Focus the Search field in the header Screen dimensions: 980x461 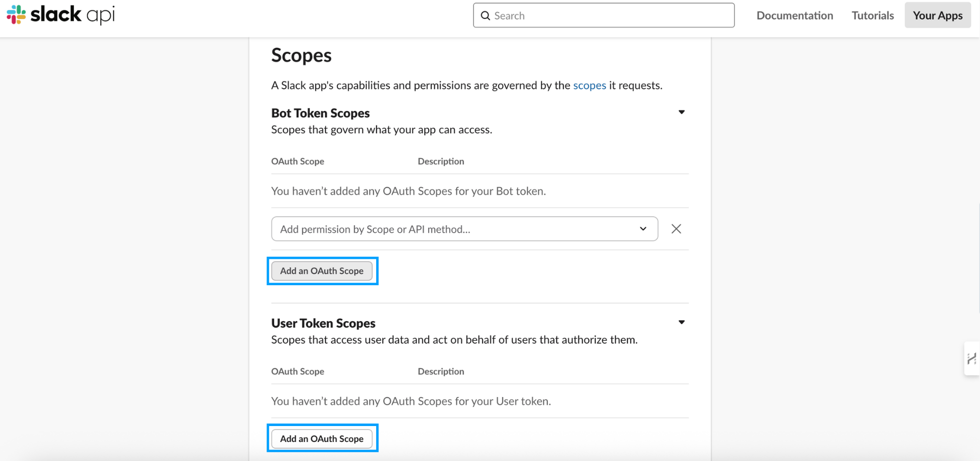609,15
